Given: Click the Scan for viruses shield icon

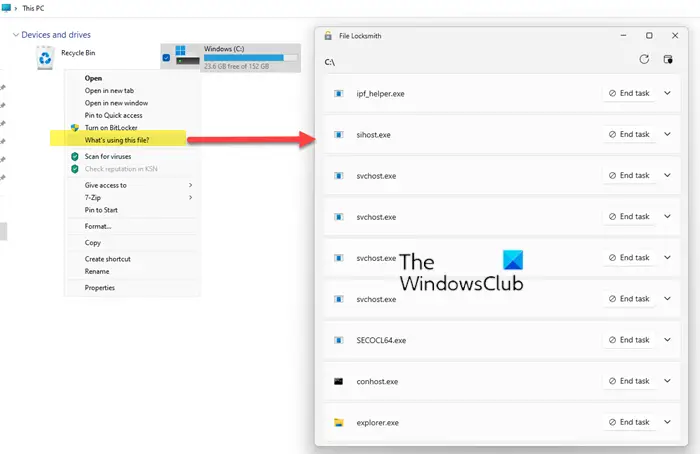Looking at the screenshot, I should click(75, 156).
